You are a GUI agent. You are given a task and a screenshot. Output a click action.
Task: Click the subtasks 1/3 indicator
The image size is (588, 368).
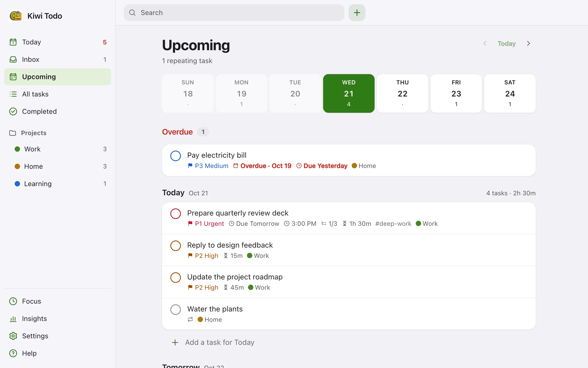coord(329,224)
